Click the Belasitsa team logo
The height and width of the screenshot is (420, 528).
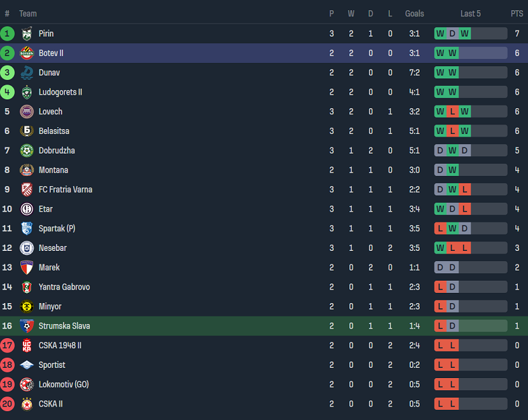(26, 131)
